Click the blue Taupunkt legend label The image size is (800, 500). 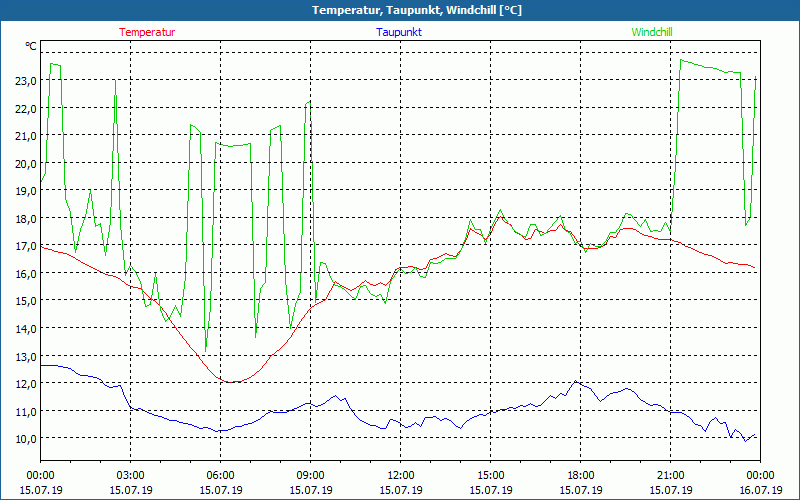pos(399,32)
